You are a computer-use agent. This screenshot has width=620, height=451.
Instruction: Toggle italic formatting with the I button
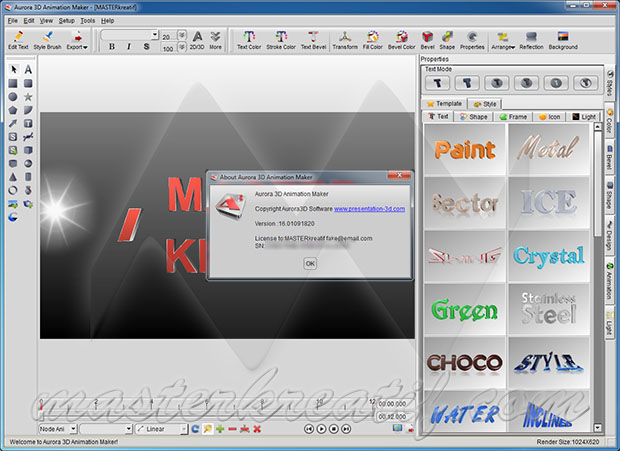click(x=129, y=47)
